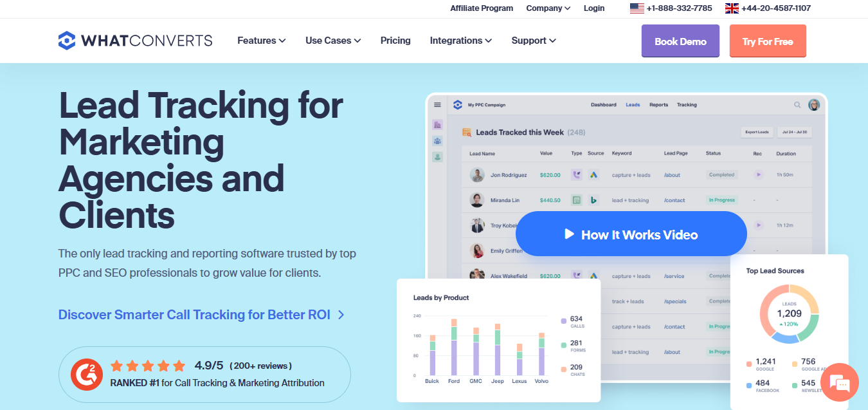Open the Jul 24 - Jul 30 date range

point(795,132)
